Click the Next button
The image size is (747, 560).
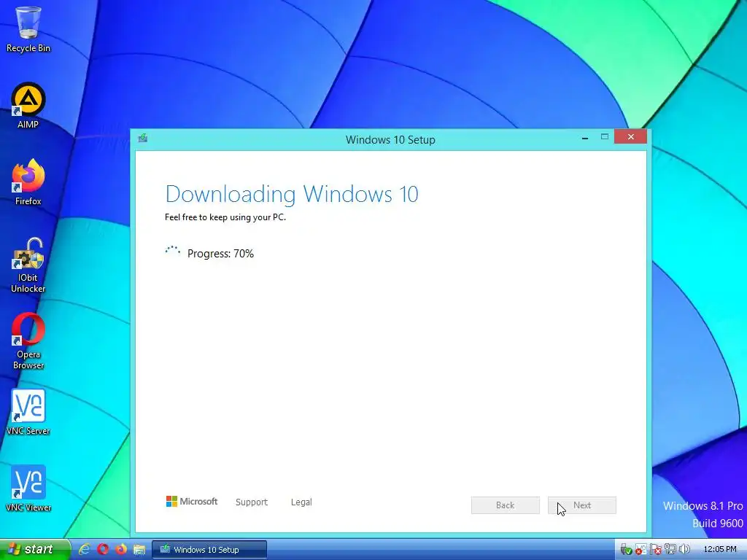581,505
